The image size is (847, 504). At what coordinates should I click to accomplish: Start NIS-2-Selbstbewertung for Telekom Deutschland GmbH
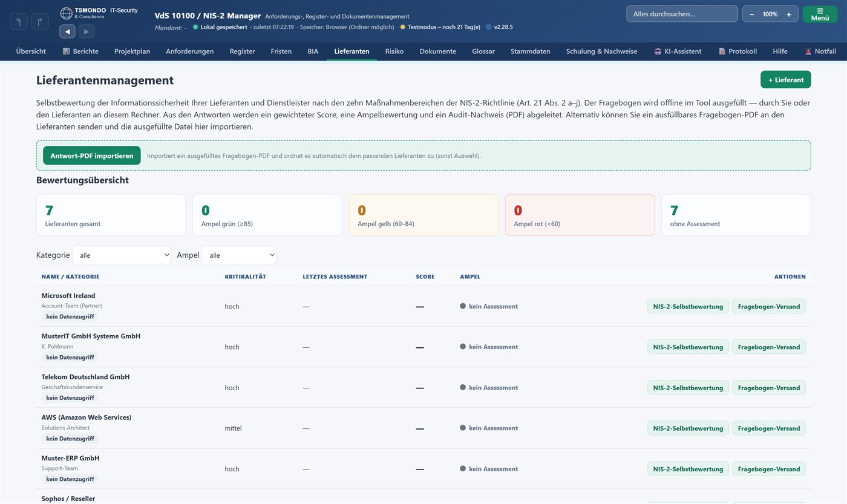[x=688, y=387]
